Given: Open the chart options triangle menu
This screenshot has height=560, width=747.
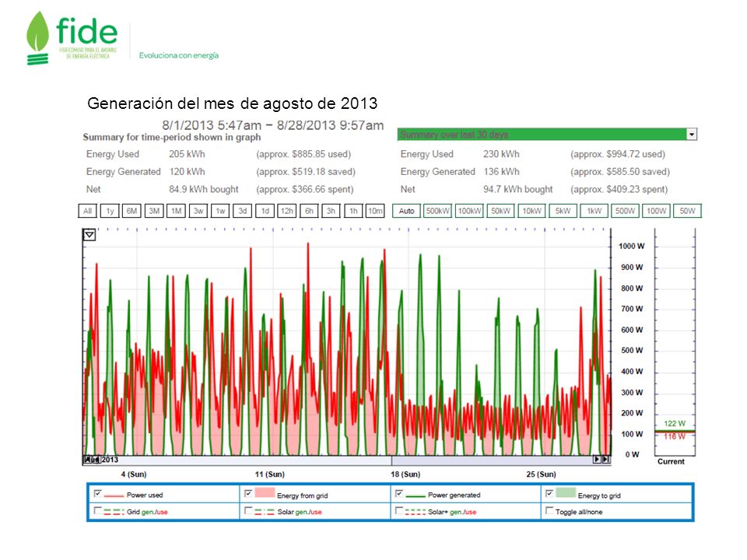Looking at the screenshot, I should tap(89, 235).
